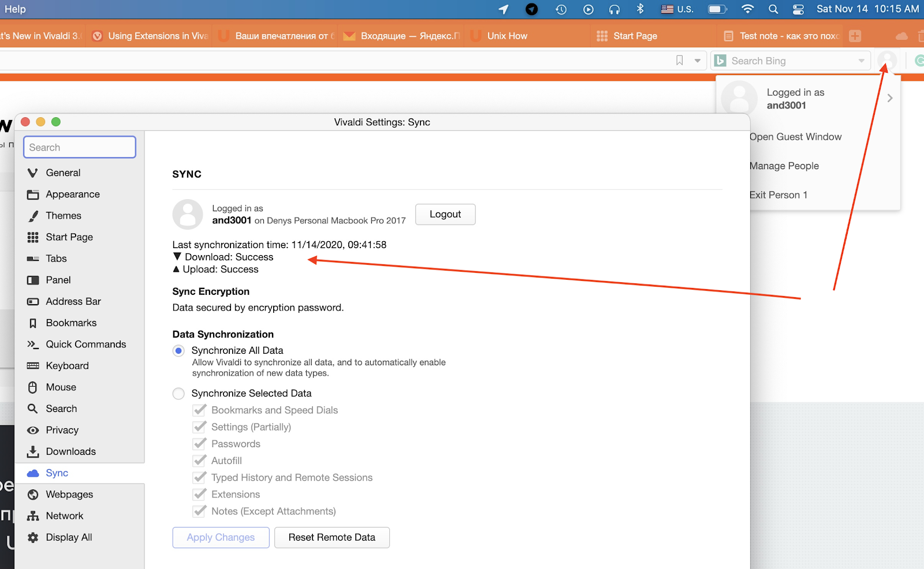Toggle Settings (Partially) checkbox
924x569 pixels.
199,427
